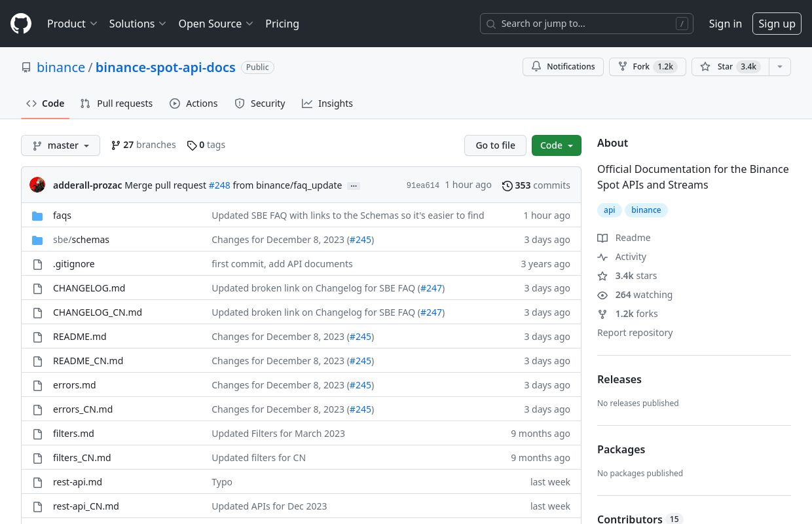Click the bell icon in Notifications

coord(536,67)
